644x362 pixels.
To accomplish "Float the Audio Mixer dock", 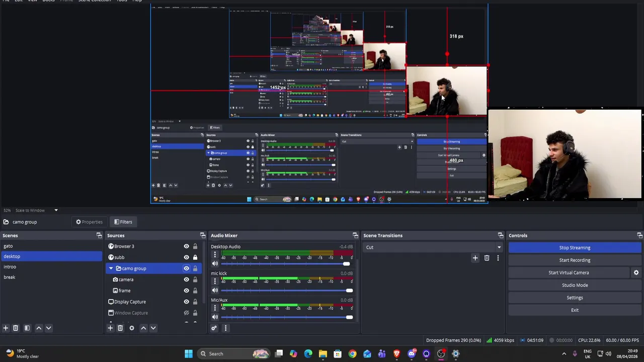I will point(355,235).
